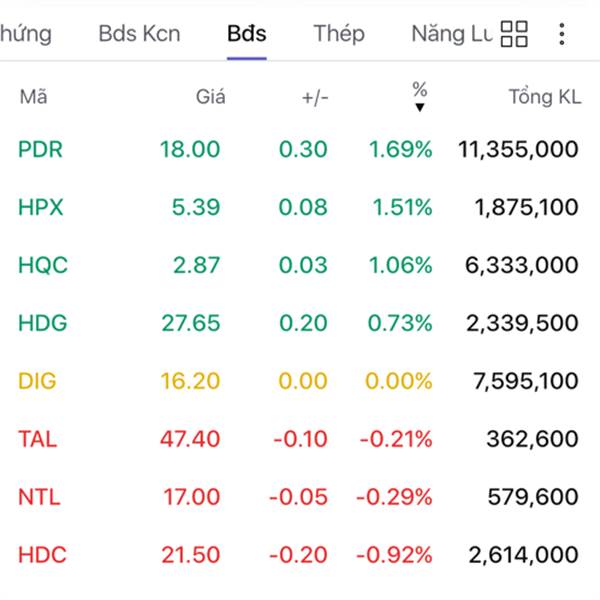
Task: Sort by the Giá column header
Action: pos(210,97)
